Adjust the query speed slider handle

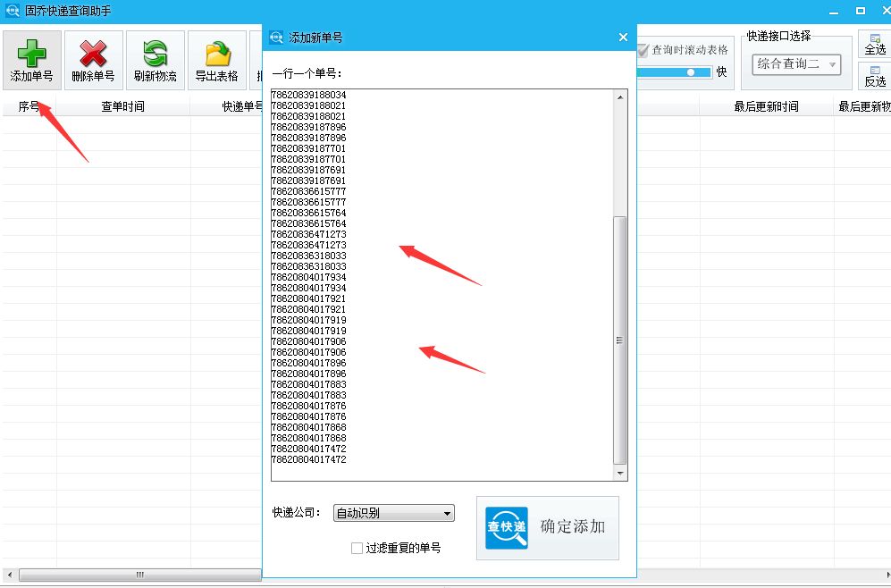(x=691, y=72)
